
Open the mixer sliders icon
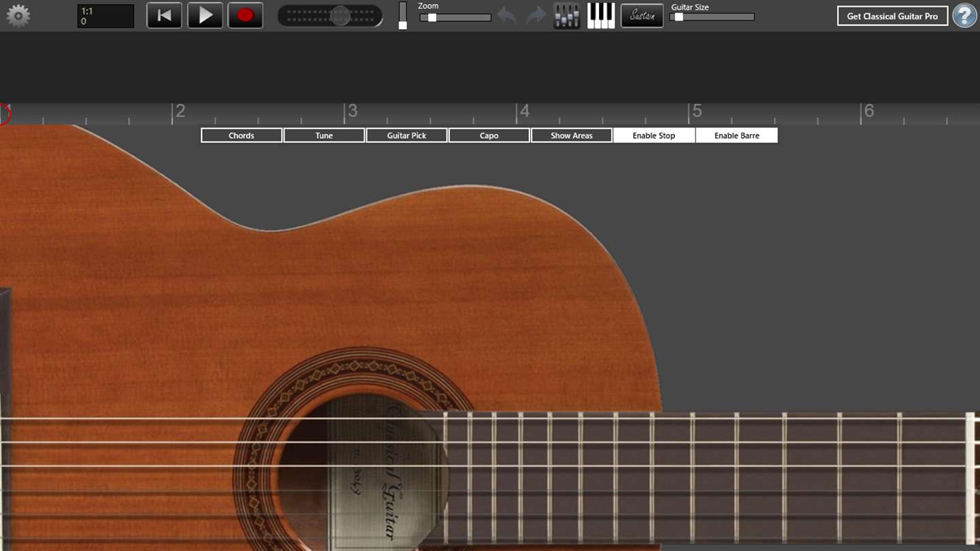(x=567, y=16)
